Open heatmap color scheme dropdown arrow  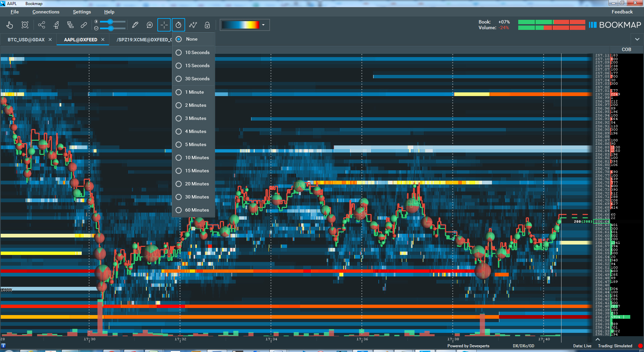click(x=263, y=25)
